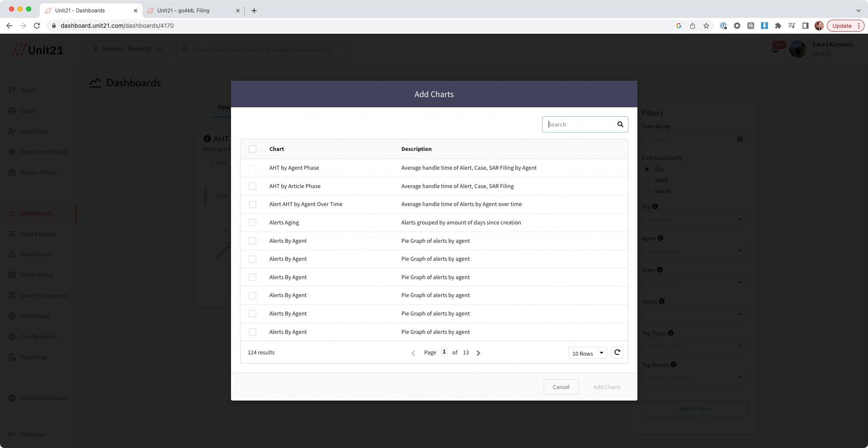This screenshot has width=868, height=448.
Task: Click the info icon next to Org
Action: (655, 206)
